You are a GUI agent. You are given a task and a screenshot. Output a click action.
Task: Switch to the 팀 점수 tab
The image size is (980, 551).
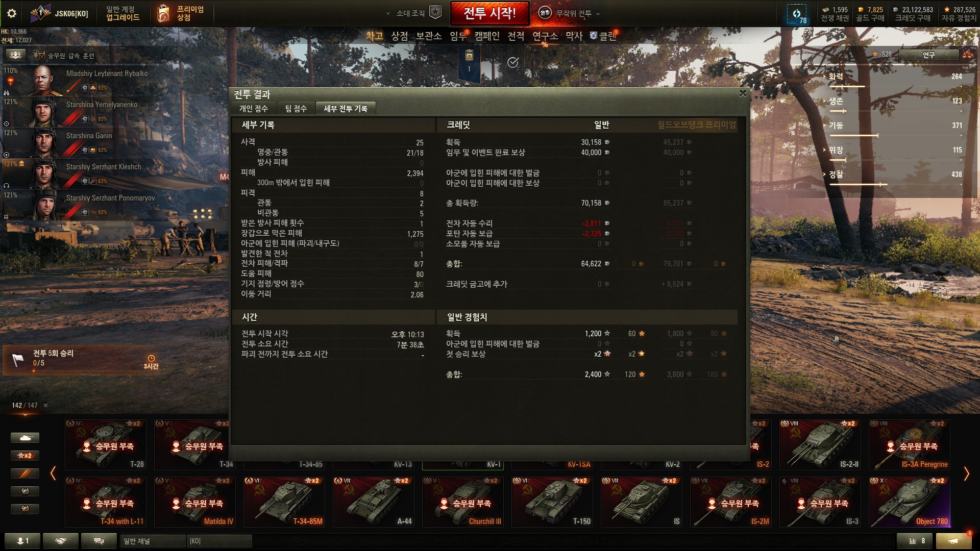296,109
